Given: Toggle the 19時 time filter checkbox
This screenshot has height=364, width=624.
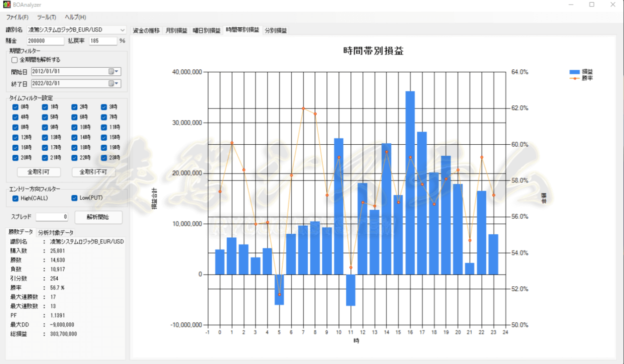Looking at the screenshot, I should 104,148.
